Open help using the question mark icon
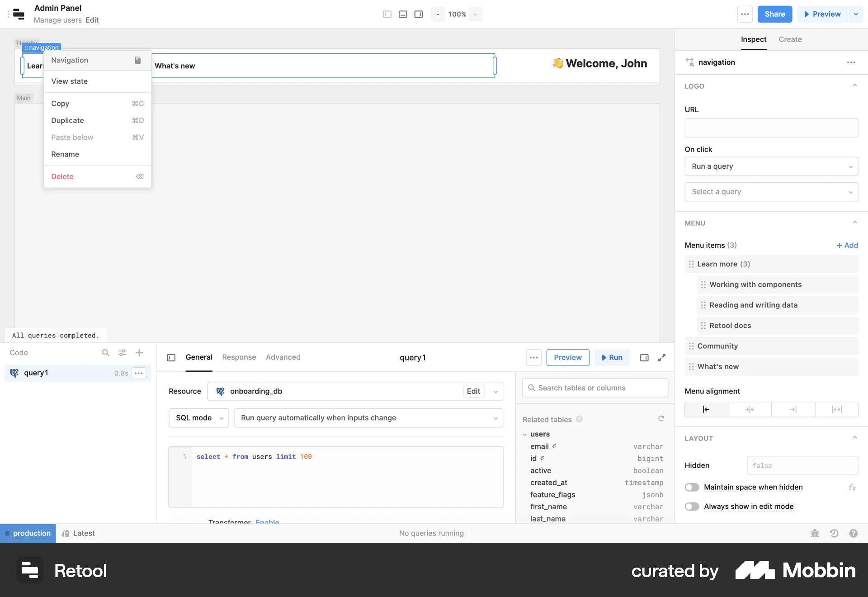The width and height of the screenshot is (868, 597). click(854, 533)
